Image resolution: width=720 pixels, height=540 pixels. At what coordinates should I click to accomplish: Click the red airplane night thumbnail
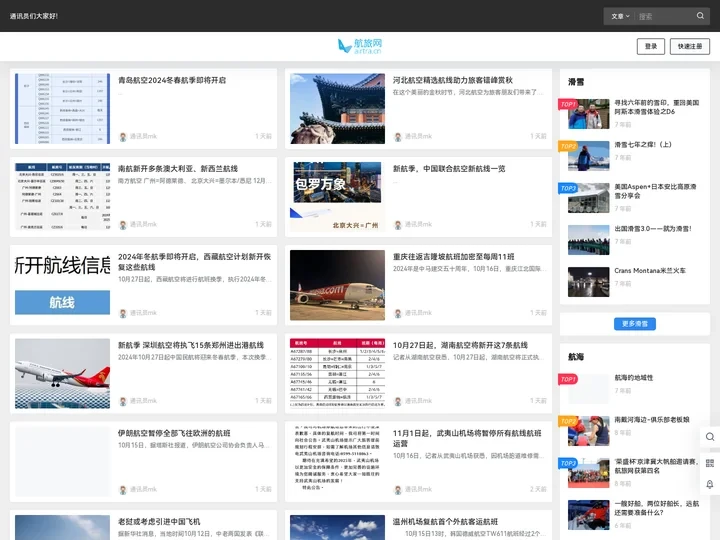click(x=338, y=285)
